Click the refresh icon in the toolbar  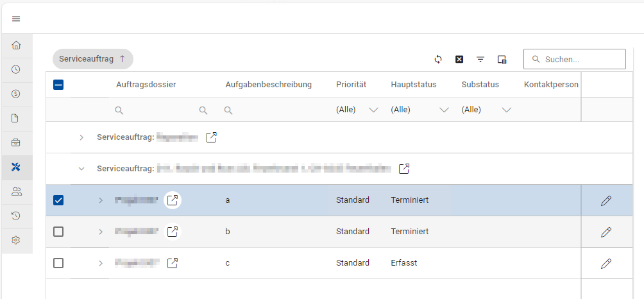tap(438, 59)
